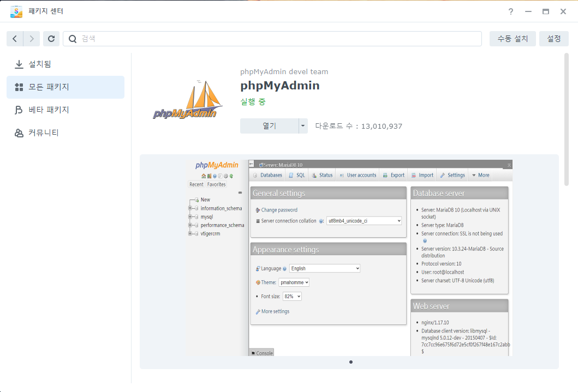Click phpMyAdmin devel team developer text
Image resolution: width=578 pixels, height=392 pixels.
[284, 72]
